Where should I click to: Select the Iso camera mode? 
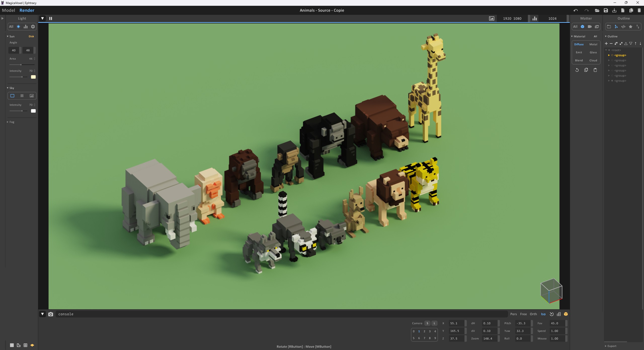point(543,314)
